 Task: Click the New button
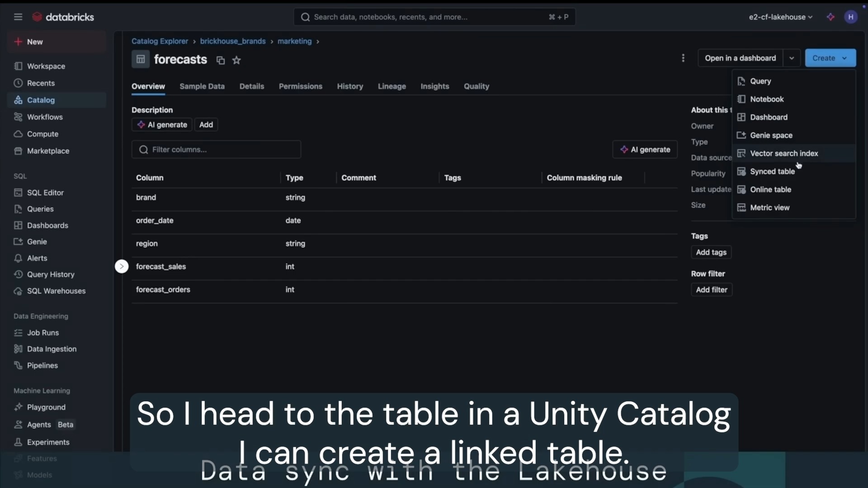57,42
